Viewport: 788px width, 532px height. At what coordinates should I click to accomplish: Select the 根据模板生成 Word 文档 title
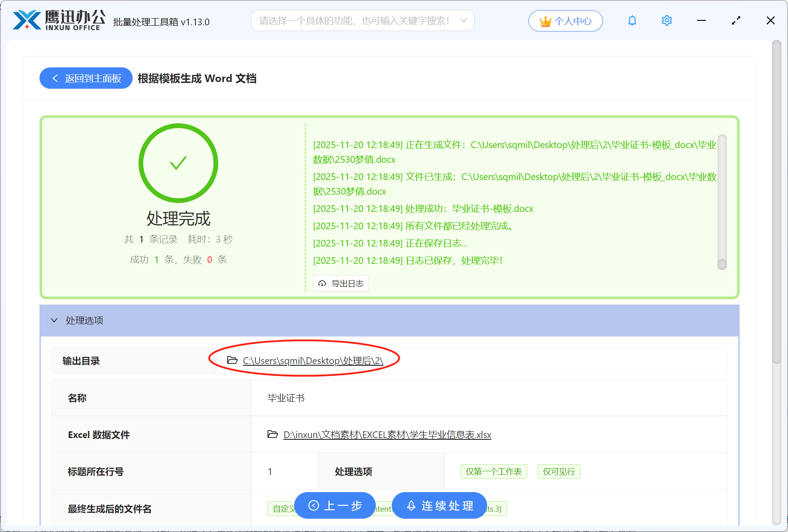197,78
